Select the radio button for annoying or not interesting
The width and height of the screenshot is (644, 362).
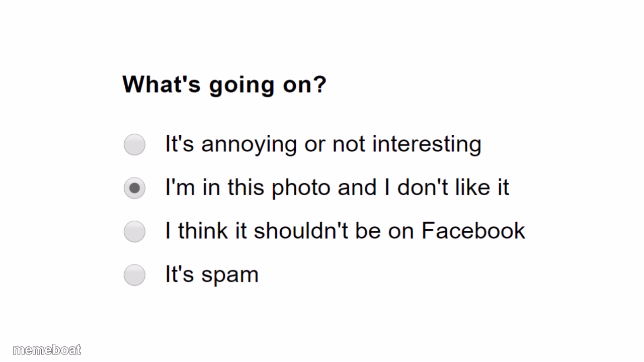pyautogui.click(x=134, y=145)
